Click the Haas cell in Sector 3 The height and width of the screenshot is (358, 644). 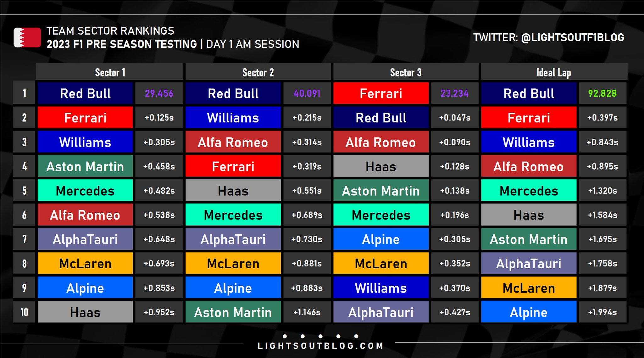coord(381,166)
